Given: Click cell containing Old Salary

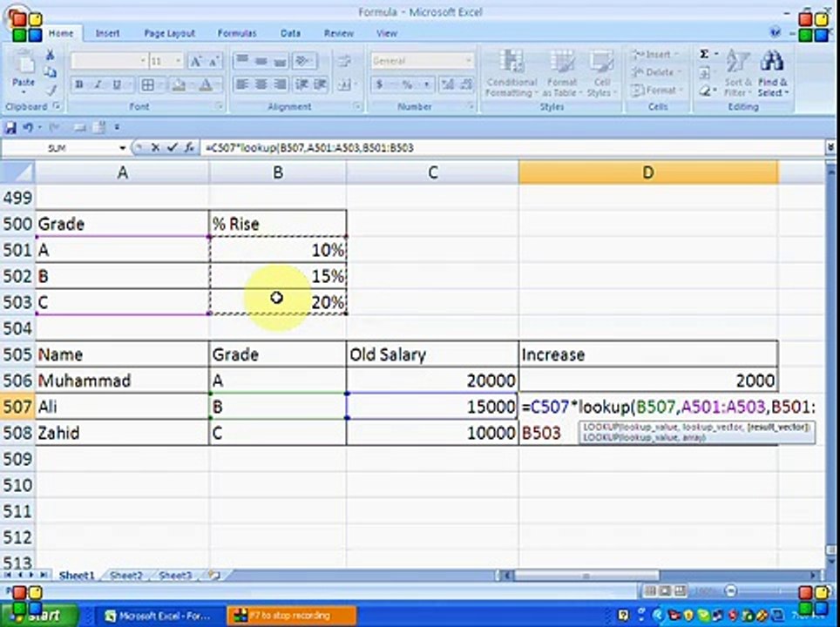Looking at the screenshot, I should click(x=432, y=354).
